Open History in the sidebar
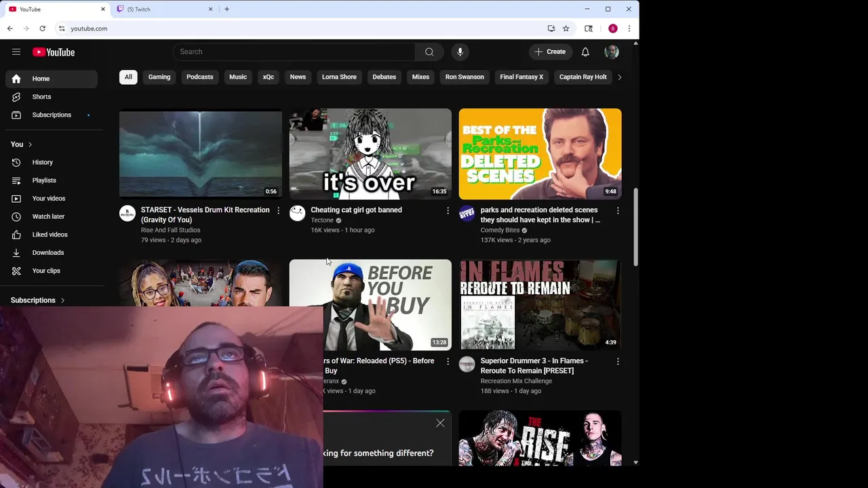 coord(52,163)
